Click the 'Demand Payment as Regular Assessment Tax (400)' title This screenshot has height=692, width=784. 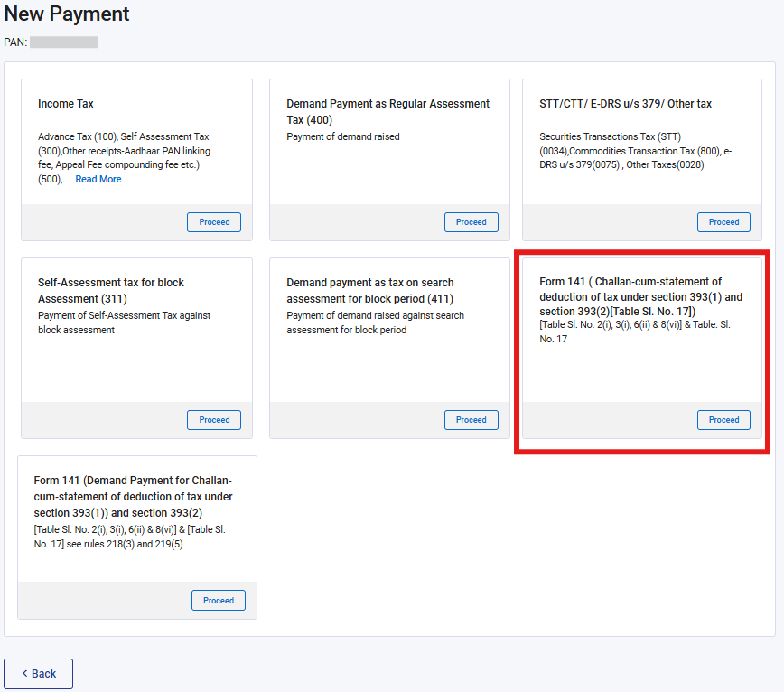(x=388, y=111)
